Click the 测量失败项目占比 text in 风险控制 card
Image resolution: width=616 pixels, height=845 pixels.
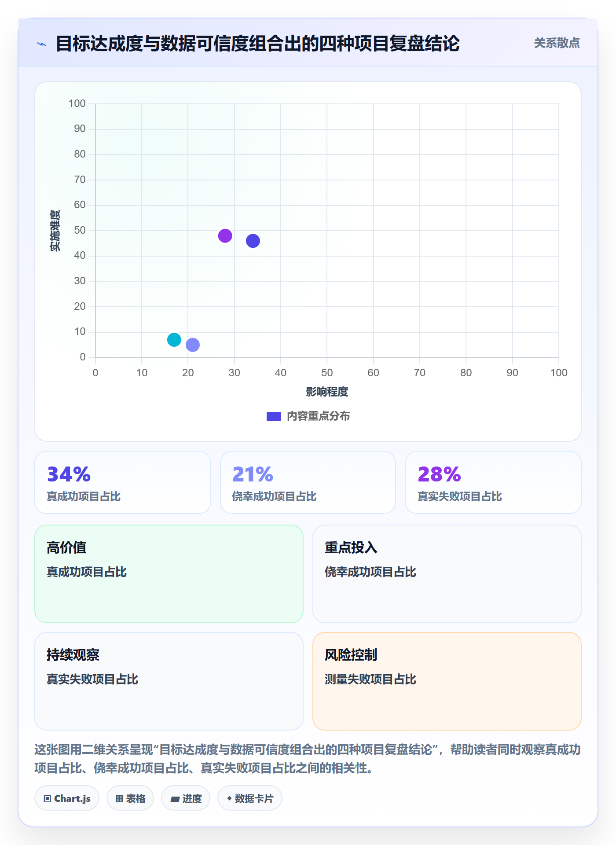tap(370, 679)
